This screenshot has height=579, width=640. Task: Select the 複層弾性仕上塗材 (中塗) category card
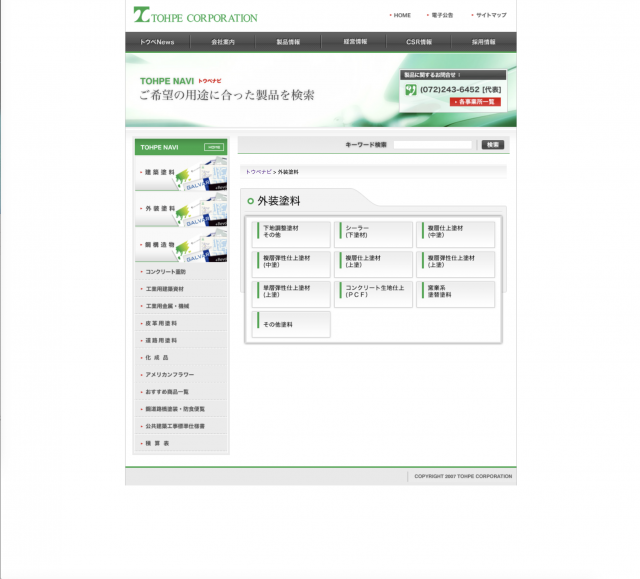point(291,264)
